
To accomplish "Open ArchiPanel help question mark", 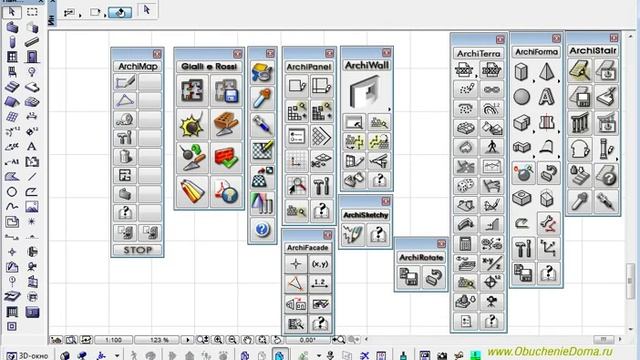I will (322, 211).
